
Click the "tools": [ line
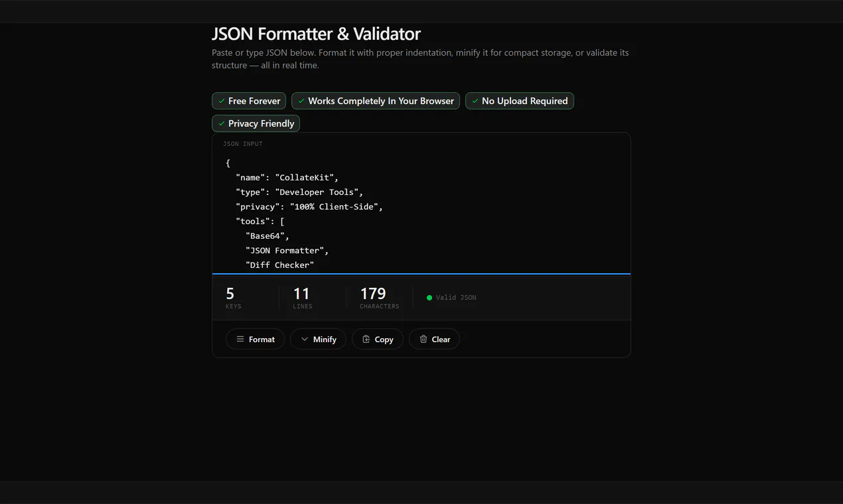pyautogui.click(x=260, y=221)
